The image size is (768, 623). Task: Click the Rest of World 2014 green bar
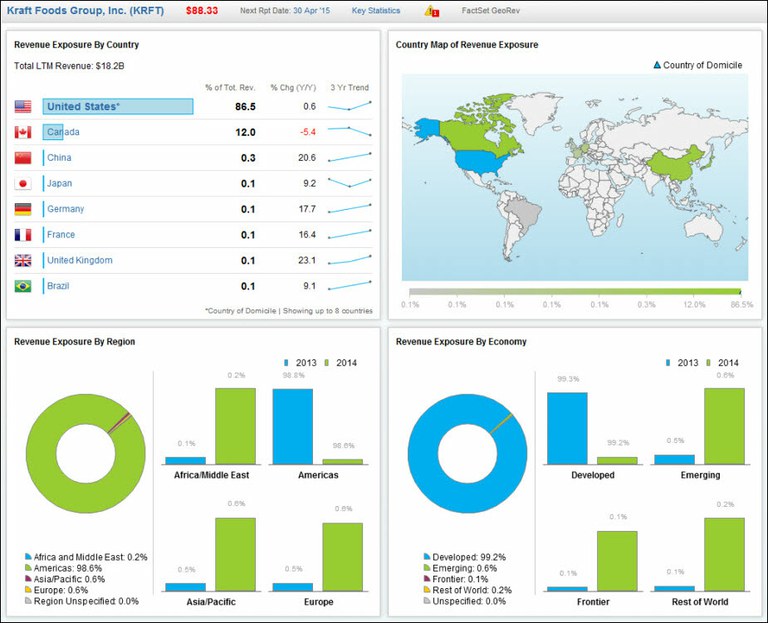[724, 554]
